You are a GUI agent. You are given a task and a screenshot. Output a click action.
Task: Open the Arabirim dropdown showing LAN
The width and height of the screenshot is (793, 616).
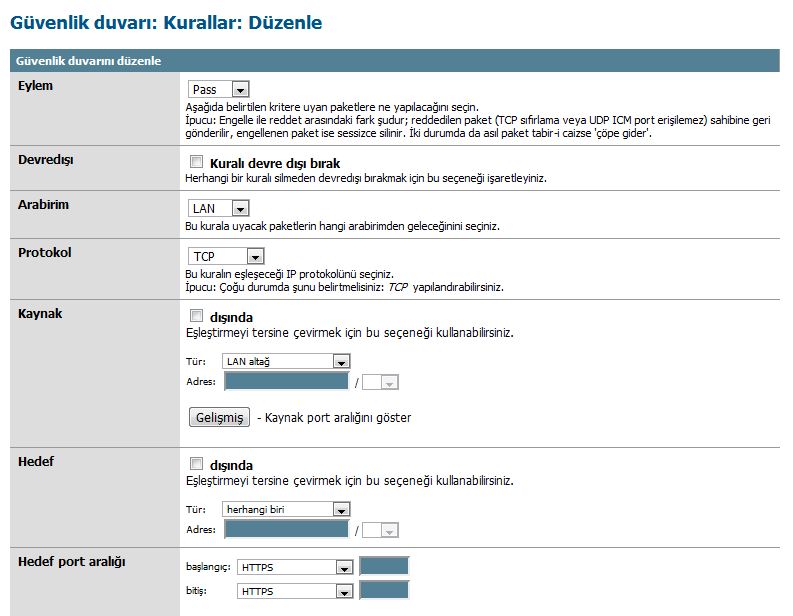[218, 208]
